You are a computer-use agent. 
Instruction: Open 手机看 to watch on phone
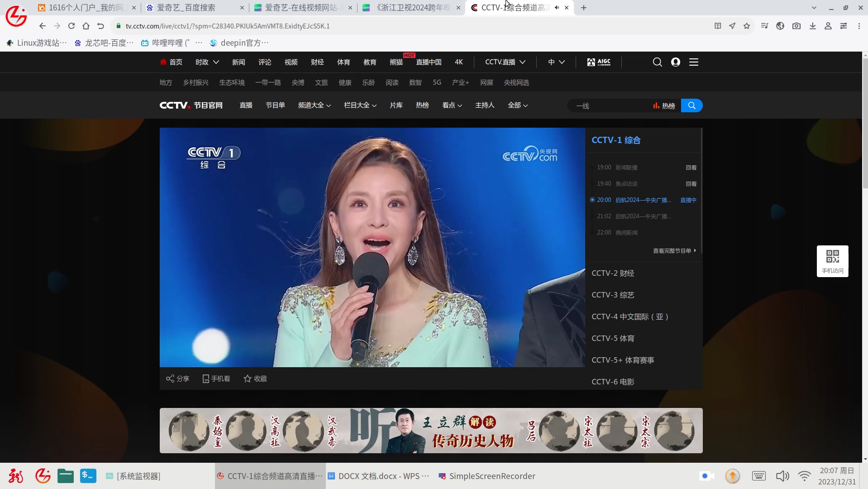[x=216, y=379]
